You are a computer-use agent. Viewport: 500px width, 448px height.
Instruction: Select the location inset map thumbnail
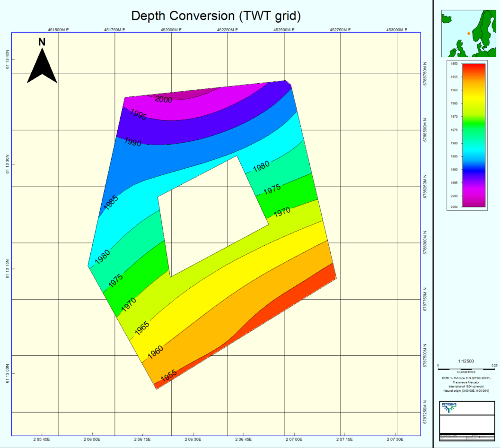click(467, 34)
